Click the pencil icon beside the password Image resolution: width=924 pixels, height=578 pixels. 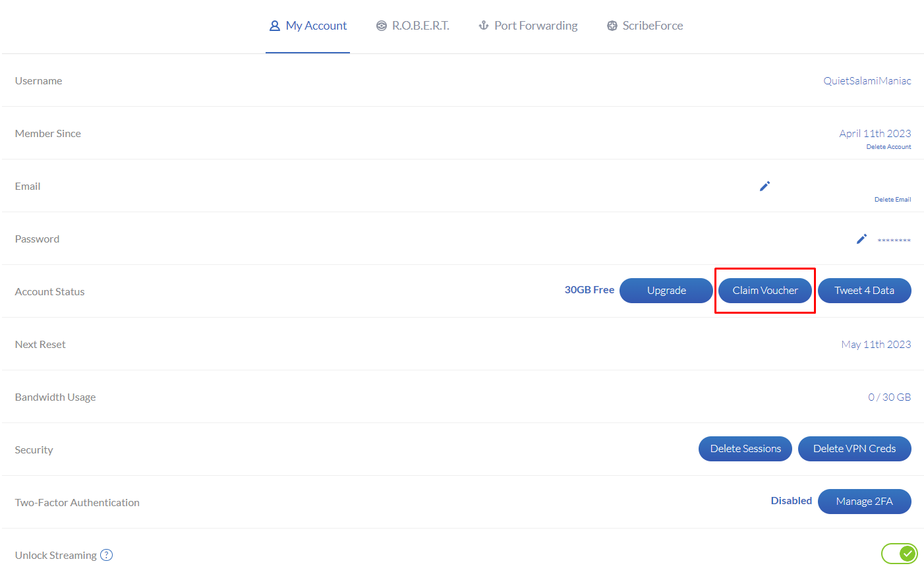click(x=861, y=239)
